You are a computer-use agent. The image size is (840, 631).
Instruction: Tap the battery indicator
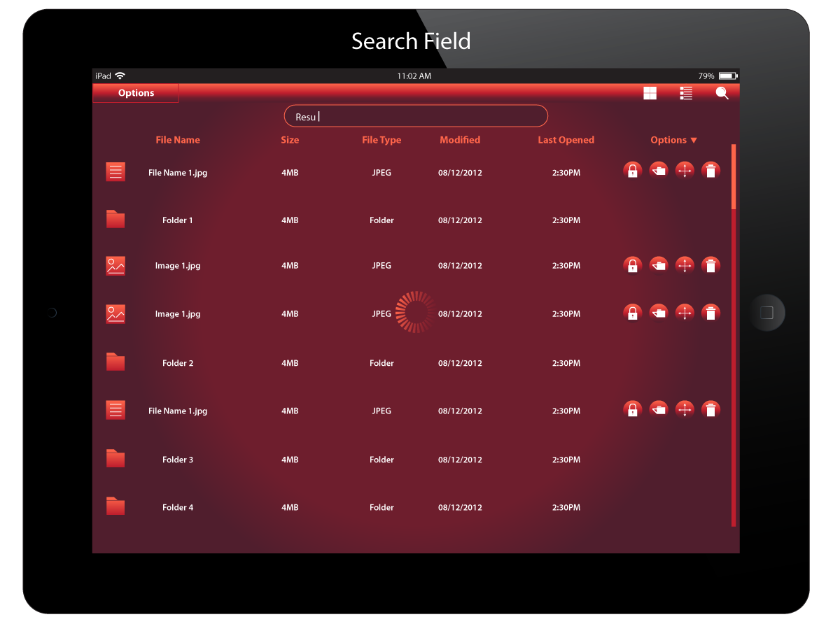[728, 76]
